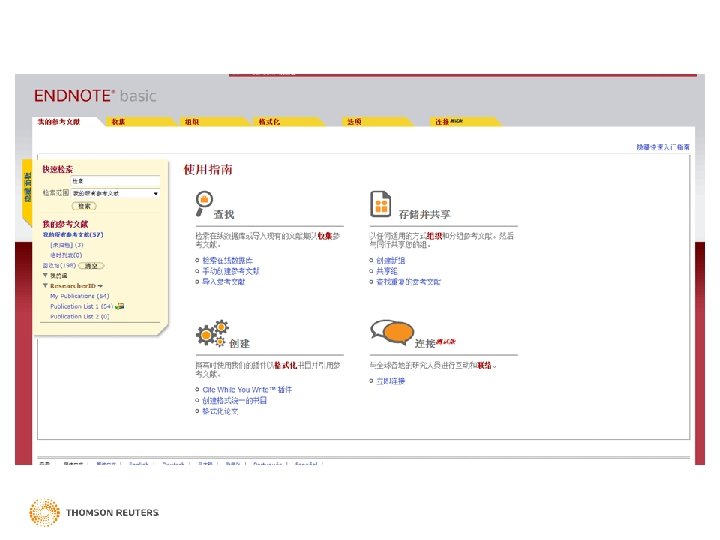Open Publication List 2 (0)
720x540 pixels.
[79, 316]
